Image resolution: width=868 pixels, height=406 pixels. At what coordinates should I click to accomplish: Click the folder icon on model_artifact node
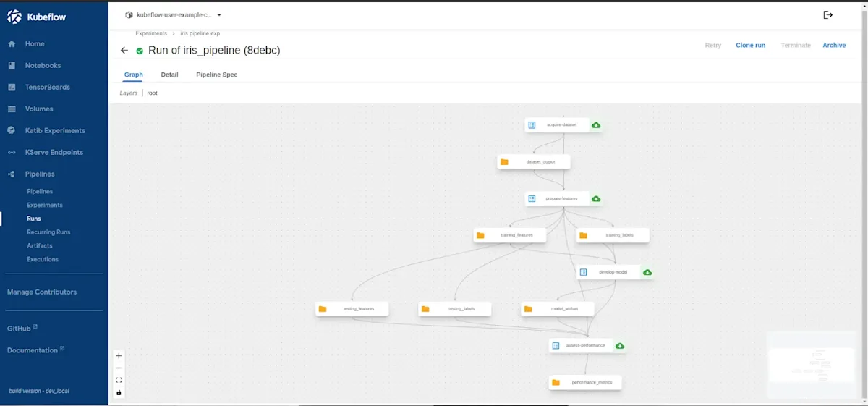528,309
